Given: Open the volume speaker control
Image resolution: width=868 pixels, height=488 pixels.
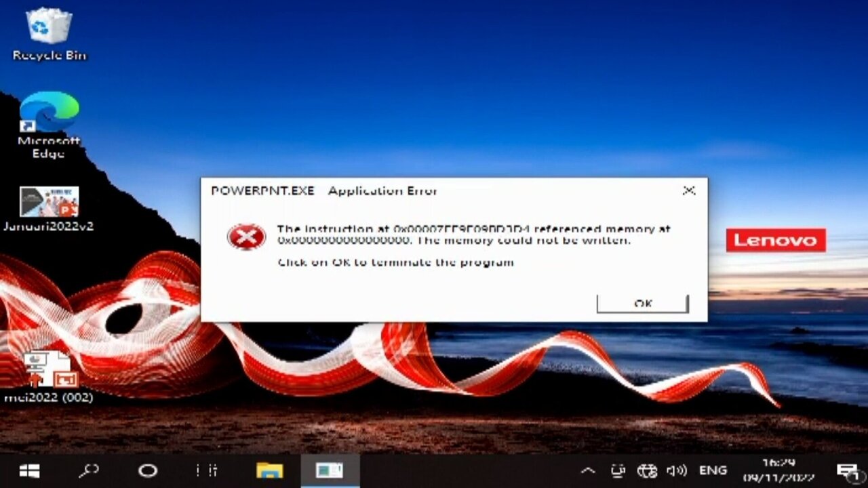Looking at the screenshot, I should click(x=677, y=470).
